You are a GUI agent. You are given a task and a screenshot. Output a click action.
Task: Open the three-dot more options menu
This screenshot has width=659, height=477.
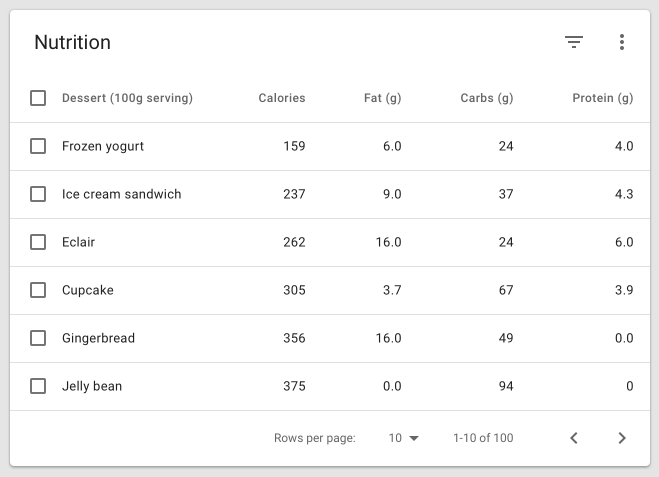(x=622, y=42)
